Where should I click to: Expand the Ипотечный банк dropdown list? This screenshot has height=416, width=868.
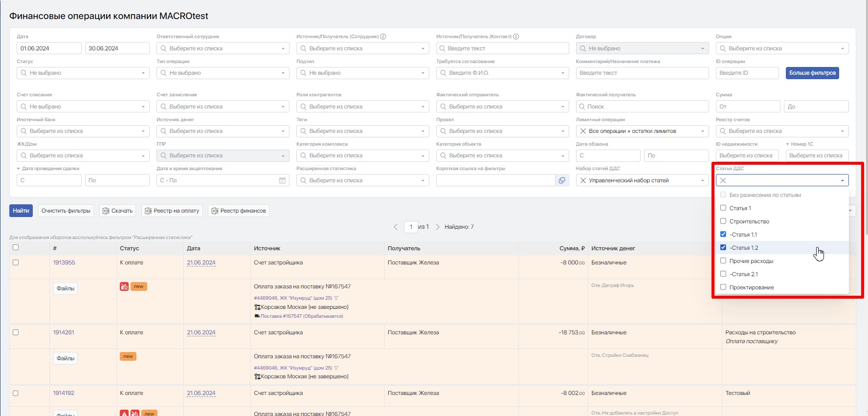click(x=83, y=131)
